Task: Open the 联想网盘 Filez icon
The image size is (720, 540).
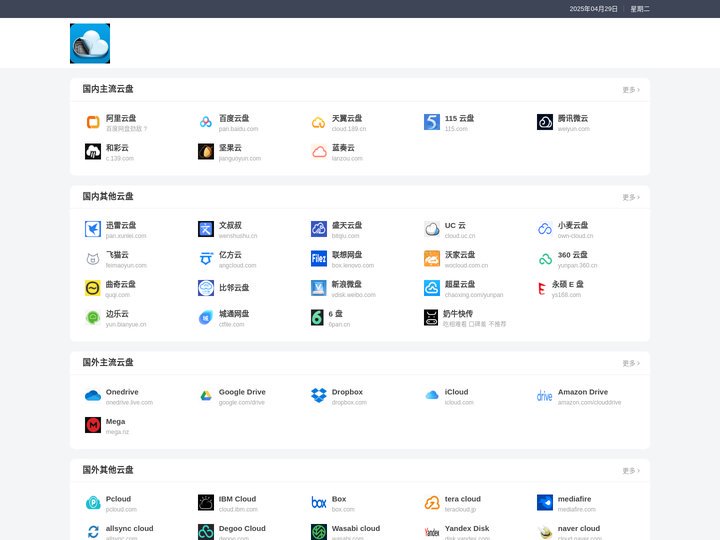Action: (x=319, y=259)
